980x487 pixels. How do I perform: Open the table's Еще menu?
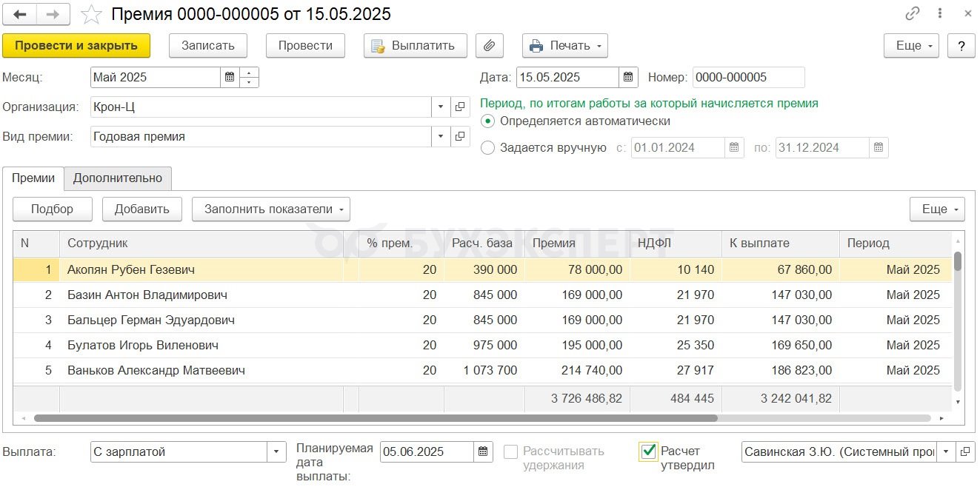click(x=937, y=209)
